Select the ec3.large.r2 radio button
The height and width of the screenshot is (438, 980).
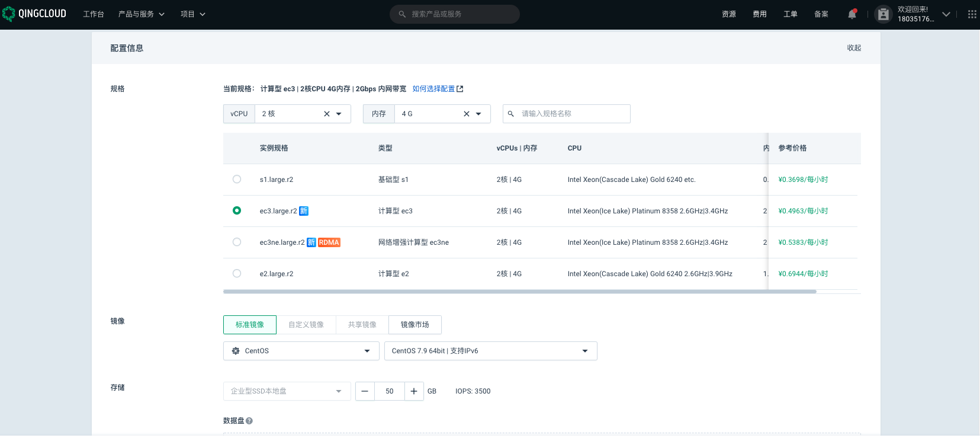pos(237,210)
